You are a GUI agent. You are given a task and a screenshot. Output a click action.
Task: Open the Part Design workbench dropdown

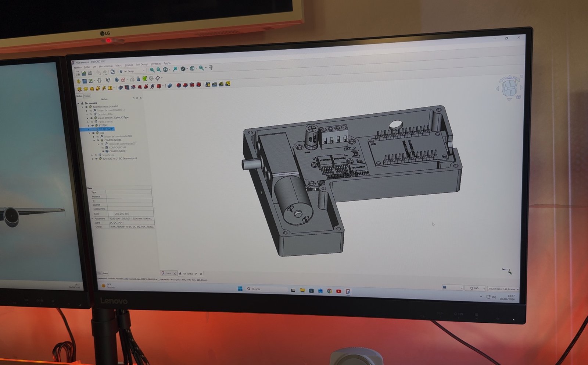tap(133, 71)
